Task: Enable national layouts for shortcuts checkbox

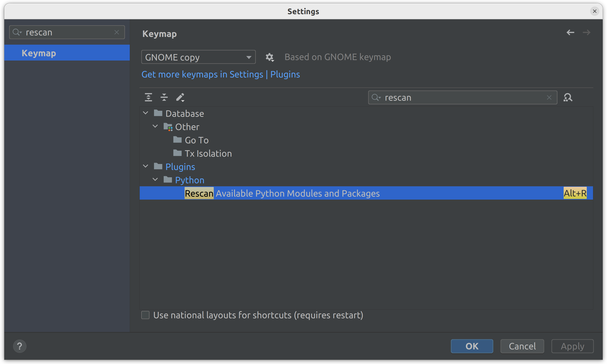Action: (145, 315)
